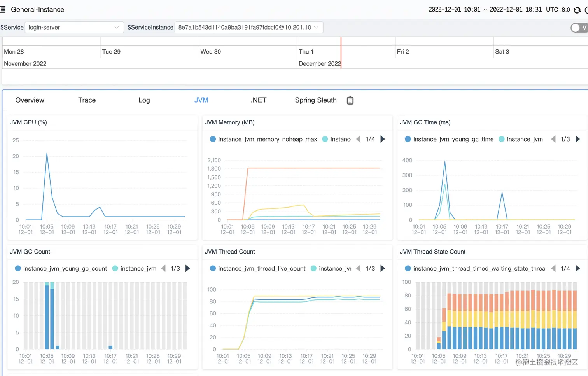Image resolution: width=588 pixels, height=376 pixels.
Task: Toggle instance_jvm_thread_live_count legend series
Action: 257,268
